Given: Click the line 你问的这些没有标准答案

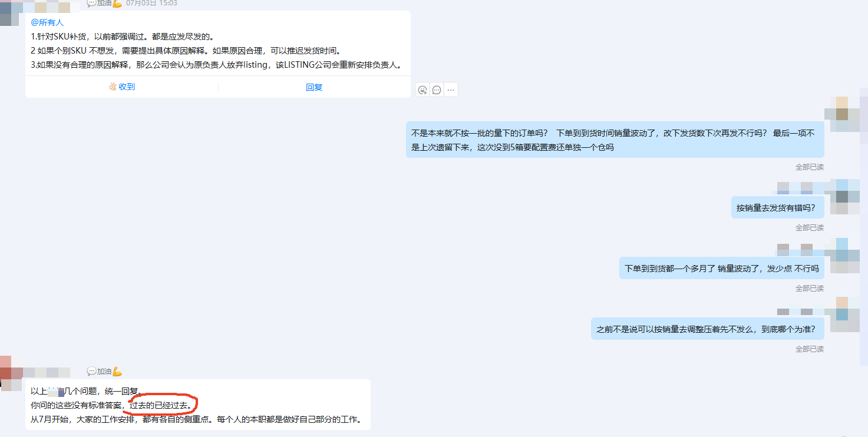Looking at the screenshot, I should pos(111,406).
